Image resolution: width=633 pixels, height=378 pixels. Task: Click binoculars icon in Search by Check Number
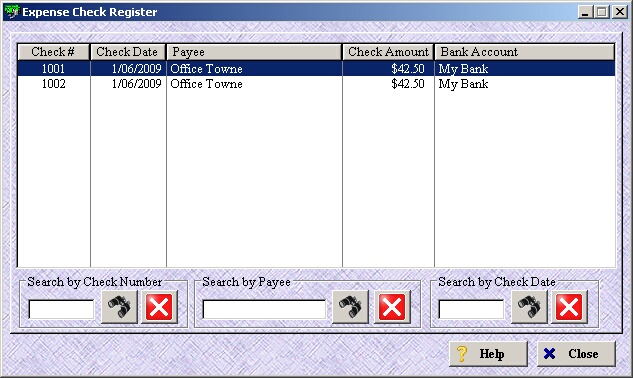coord(119,307)
